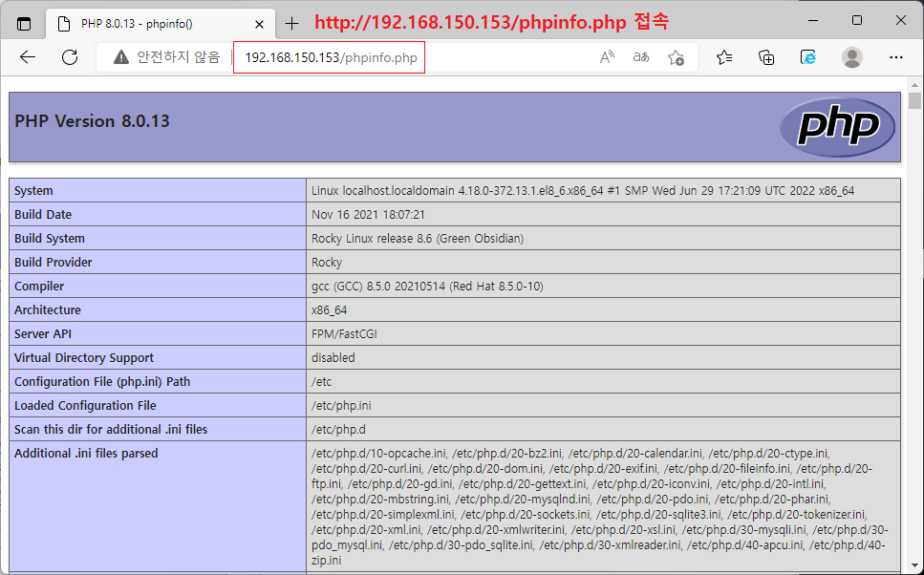The image size is (924, 575).
Task: Add this page to favorites
Action: coord(676,57)
